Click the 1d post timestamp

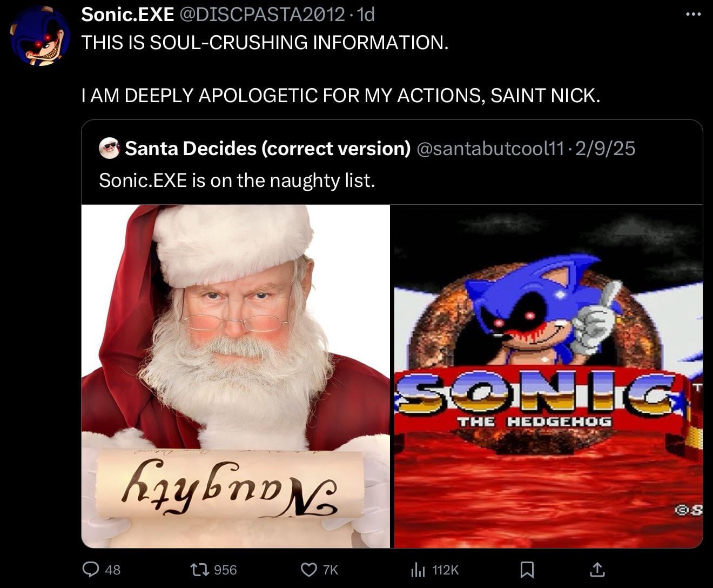point(366,15)
